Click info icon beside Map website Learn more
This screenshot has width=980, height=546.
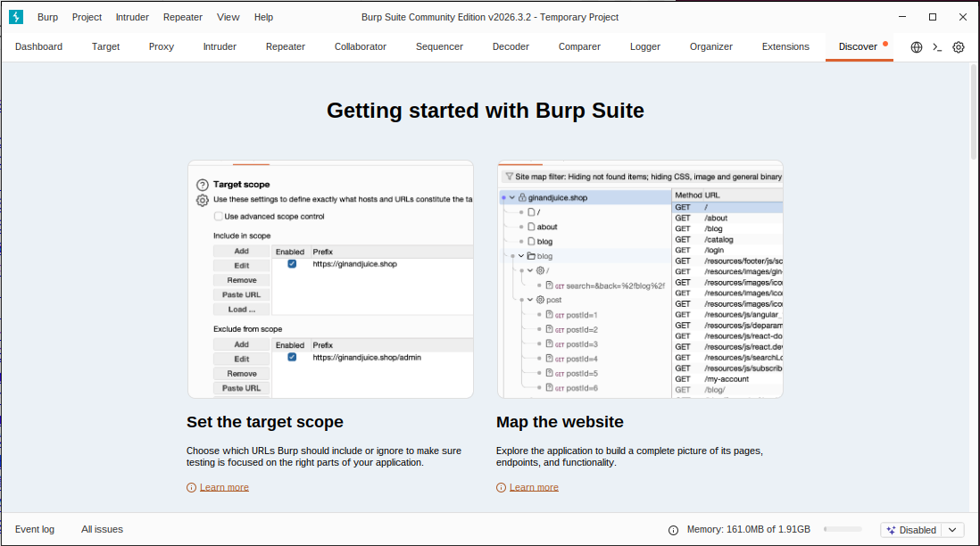pyautogui.click(x=502, y=487)
